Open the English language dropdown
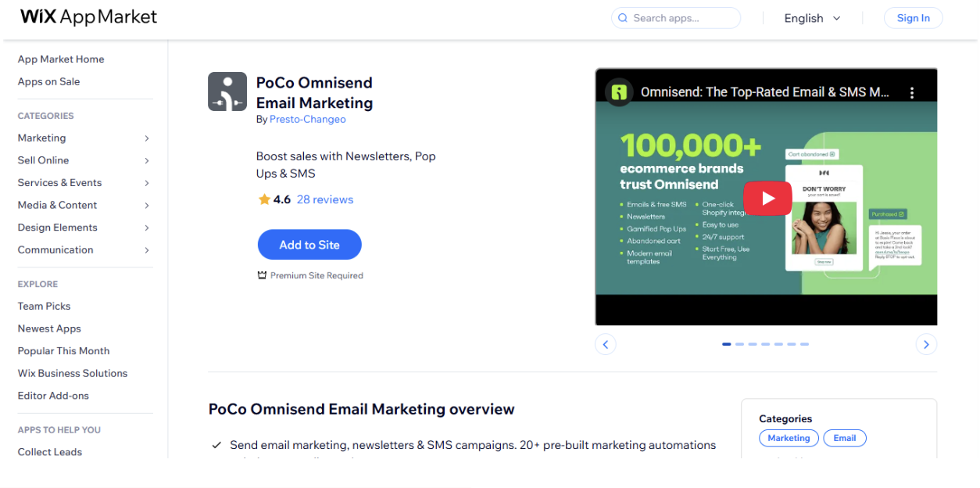The image size is (980, 488). click(812, 17)
